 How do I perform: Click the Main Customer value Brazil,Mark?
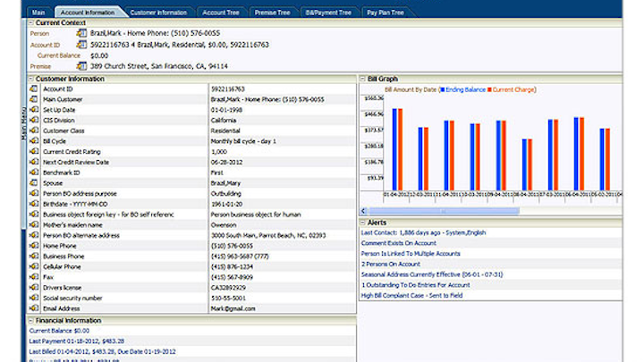(x=267, y=99)
